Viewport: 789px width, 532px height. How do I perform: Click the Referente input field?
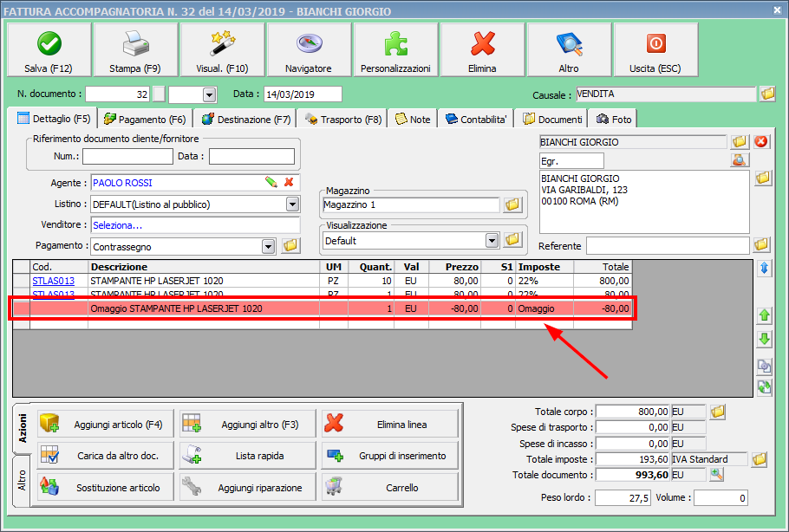click(x=668, y=246)
